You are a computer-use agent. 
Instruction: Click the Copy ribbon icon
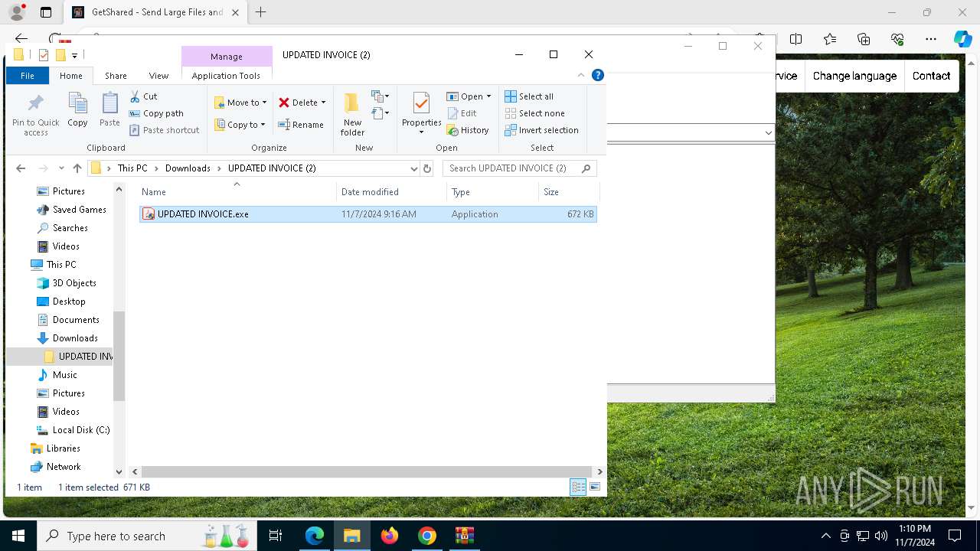pos(77,109)
